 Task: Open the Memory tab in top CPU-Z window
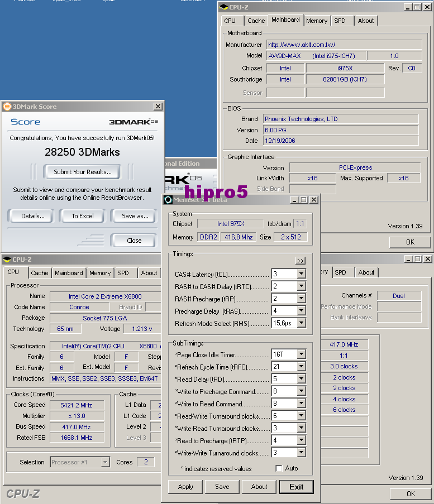coord(317,21)
